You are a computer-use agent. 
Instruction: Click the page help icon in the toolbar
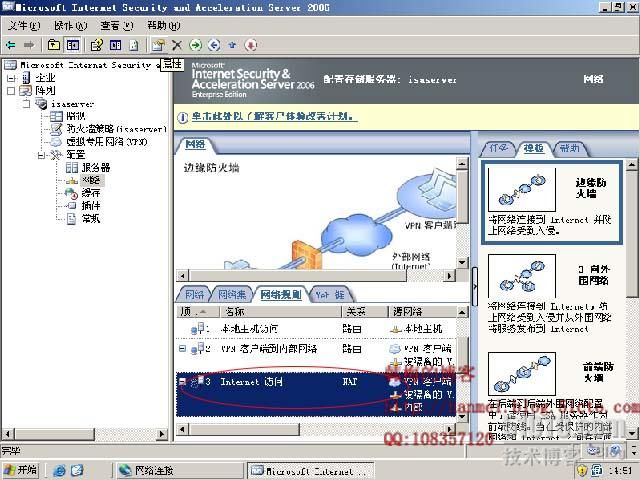tap(133, 44)
